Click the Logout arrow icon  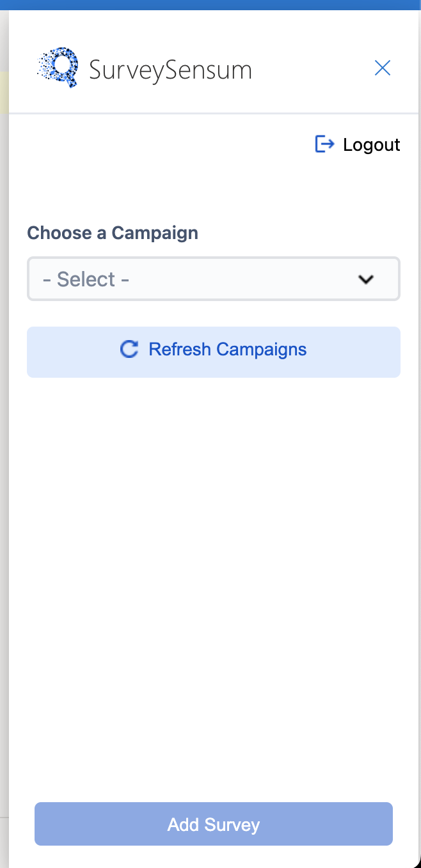pyautogui.click(x=325, y=144)
